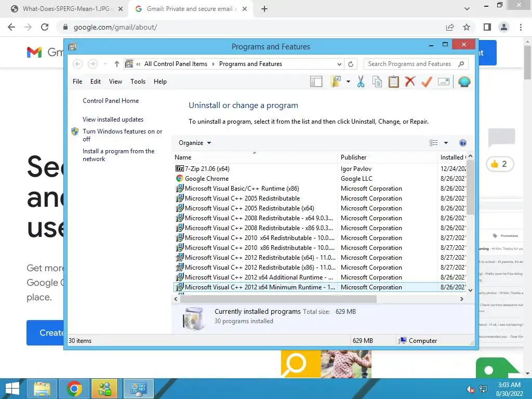Open the Edit menu
Viewport: 532px width, 399px height.
click(x=96, y=82)
